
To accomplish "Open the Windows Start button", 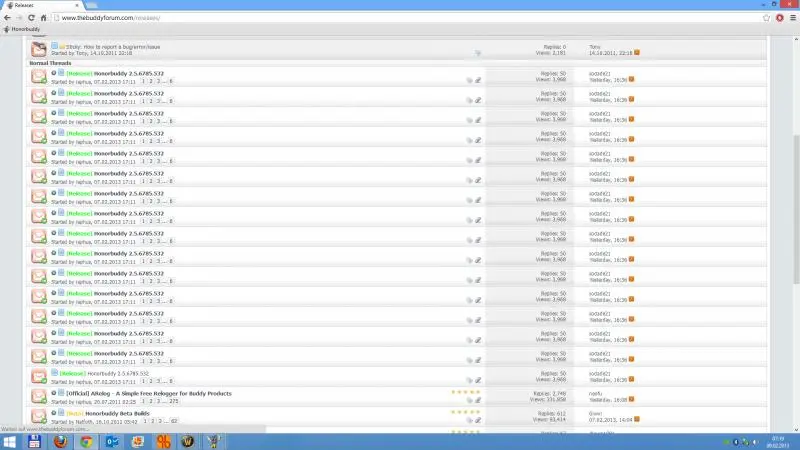I will [9, 442].
